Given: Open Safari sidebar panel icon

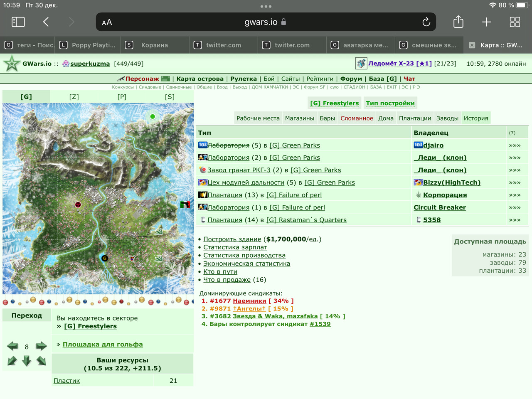Looking at the screenshot, I should click(18, 22).
